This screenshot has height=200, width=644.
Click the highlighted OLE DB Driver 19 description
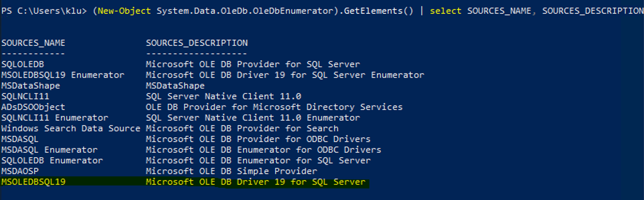[256, 182]
